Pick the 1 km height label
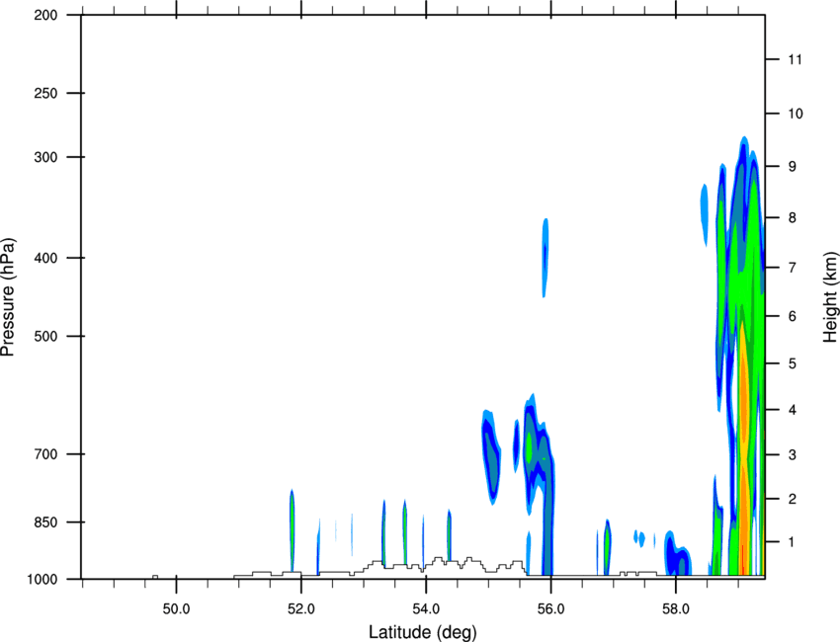The width and height of the screenshot is (840, 642). [793, 542]
